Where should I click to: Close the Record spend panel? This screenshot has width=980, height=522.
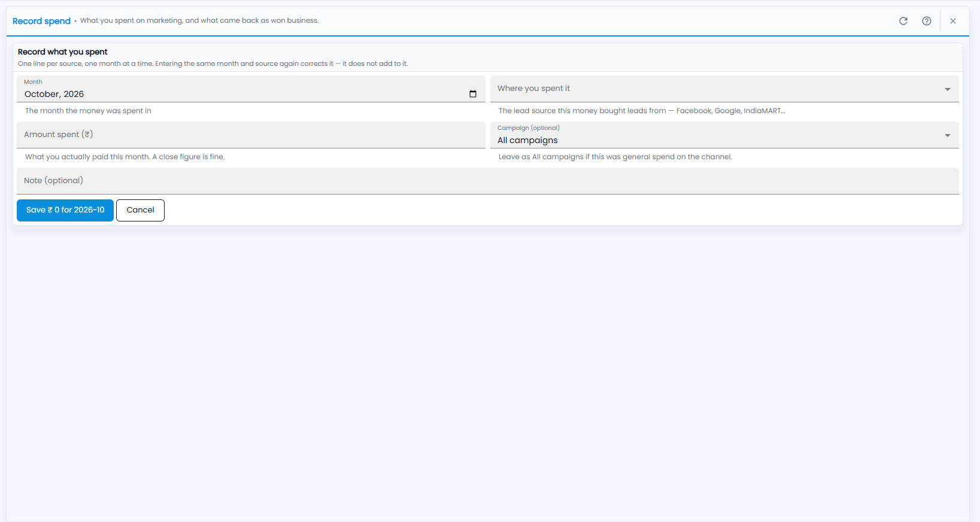click(x=953, y=21)
